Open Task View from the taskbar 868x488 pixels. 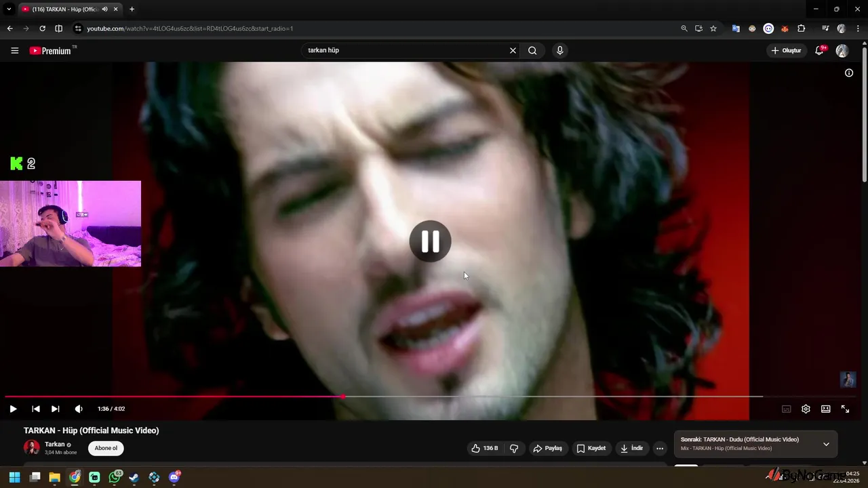(x=35, y=477)
